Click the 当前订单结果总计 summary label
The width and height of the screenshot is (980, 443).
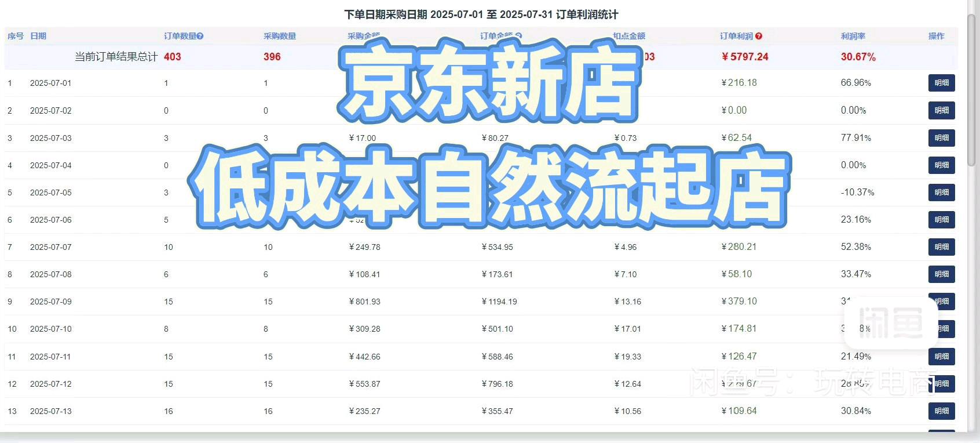pyautogui.click(x=116, y=57)
